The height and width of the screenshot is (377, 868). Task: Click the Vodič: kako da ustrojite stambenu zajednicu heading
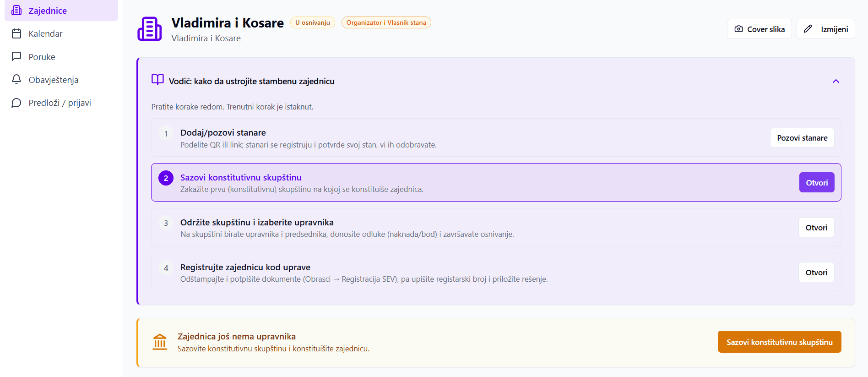click(252, 81)
